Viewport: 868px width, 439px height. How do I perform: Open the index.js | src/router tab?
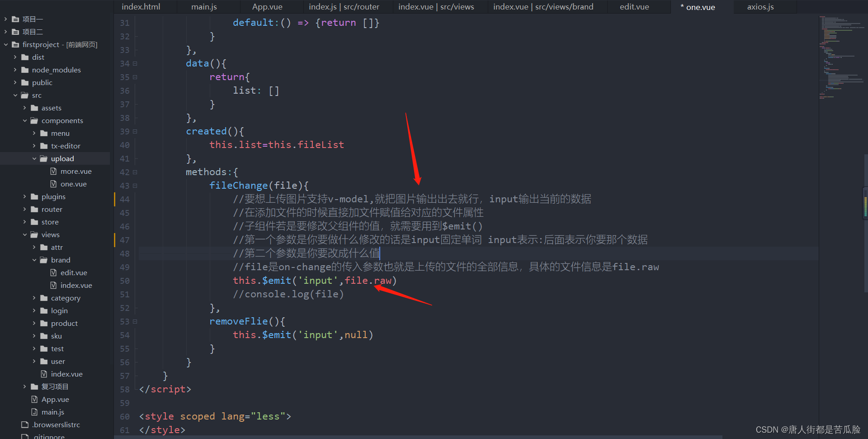[344, 7]
